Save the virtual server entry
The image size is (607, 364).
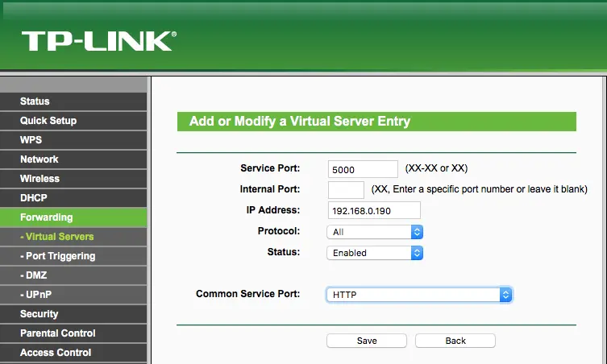tap(367, 341)
